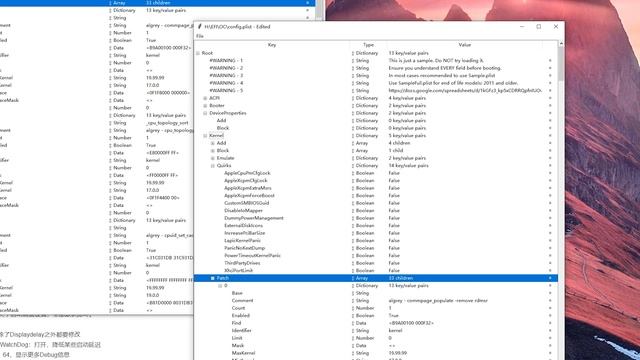Open type selector arrows for the Comment row

coord(353,300)
